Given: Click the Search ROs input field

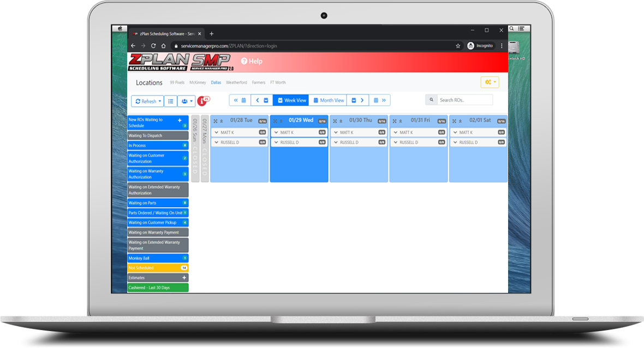Looking at the screenshot, I should coord(465,100).
